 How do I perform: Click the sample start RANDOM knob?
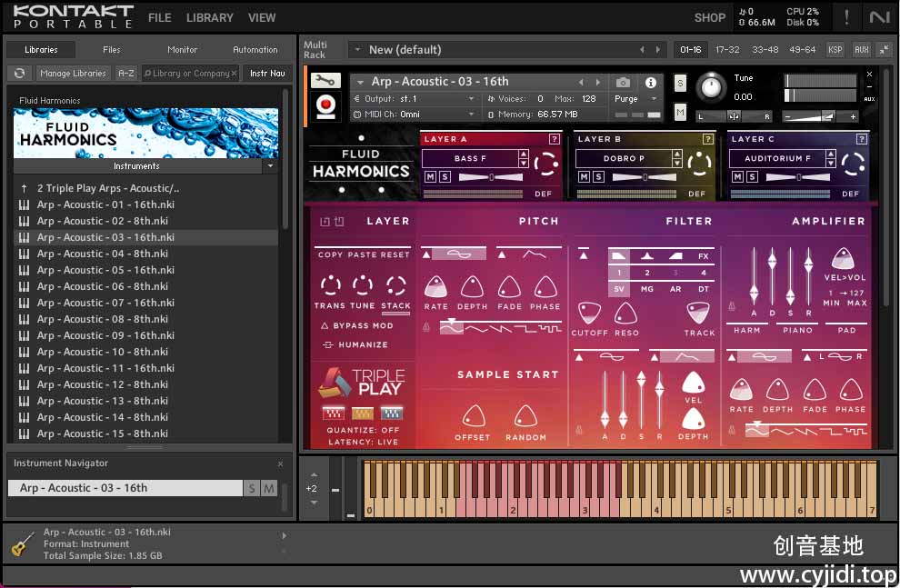pyautogui.click(x=525, y=416)
